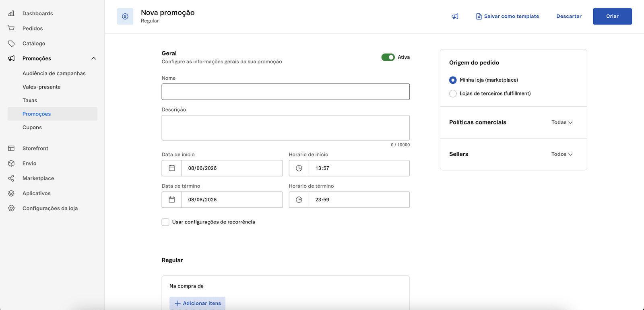This screenshot has width=644, height=310.
Task: Click the plus icon on Adicionar itens
Action: [x=178, y=304]
